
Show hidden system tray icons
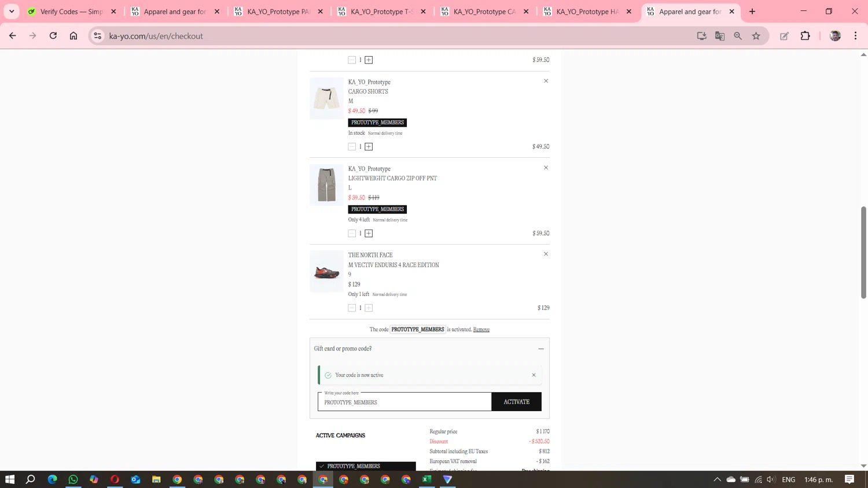click(717, 479)
